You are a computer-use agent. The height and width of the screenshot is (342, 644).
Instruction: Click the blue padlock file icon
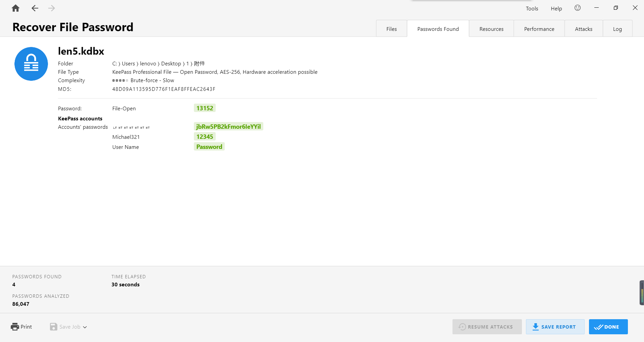(31, 64)
